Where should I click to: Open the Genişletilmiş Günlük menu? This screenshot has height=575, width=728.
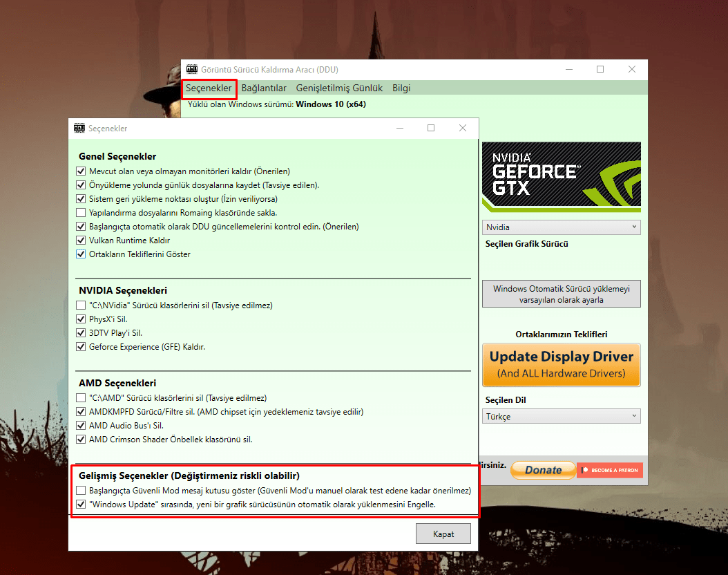[339, 88]
